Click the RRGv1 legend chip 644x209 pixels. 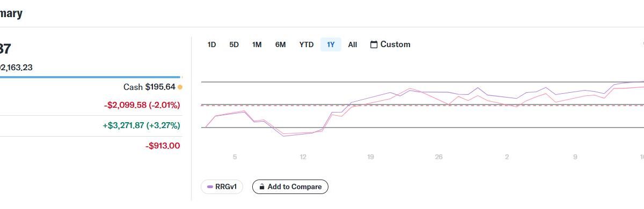click(222, 186)
